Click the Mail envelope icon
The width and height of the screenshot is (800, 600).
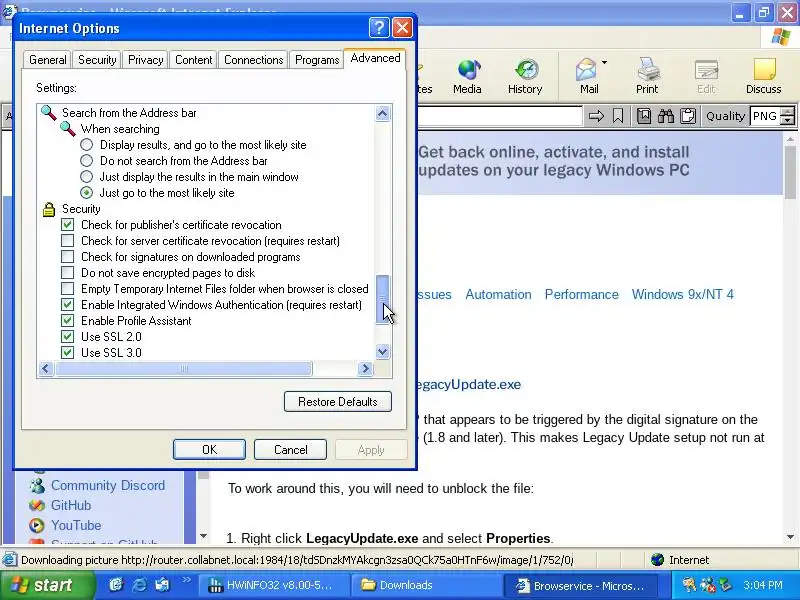586,69
